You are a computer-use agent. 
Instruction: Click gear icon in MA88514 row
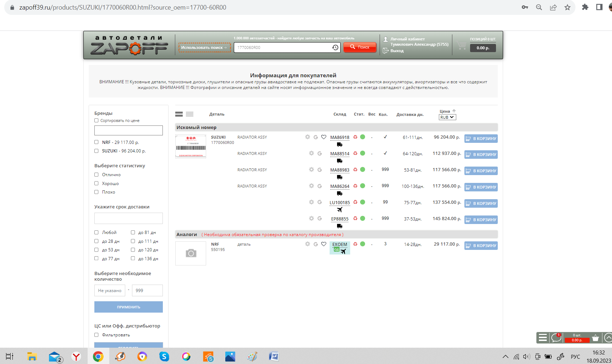click(311, 153)
